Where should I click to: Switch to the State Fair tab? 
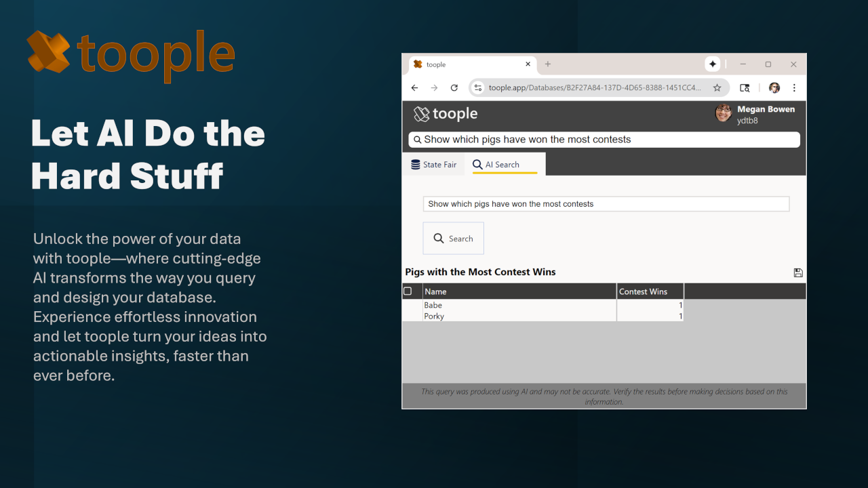(x=434, y=165)
